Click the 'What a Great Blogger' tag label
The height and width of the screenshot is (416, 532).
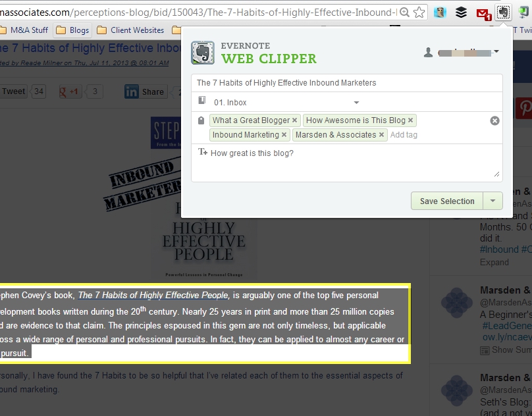(251, 120)
